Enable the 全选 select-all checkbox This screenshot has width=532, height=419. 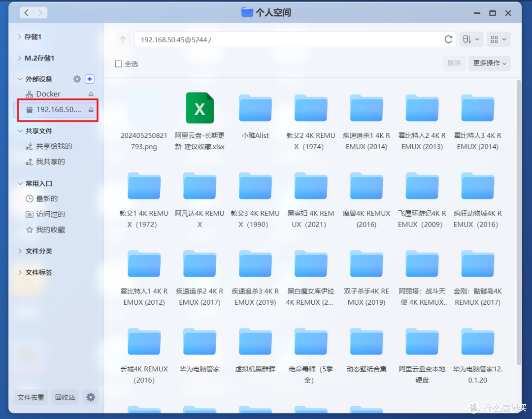point(118,64)
